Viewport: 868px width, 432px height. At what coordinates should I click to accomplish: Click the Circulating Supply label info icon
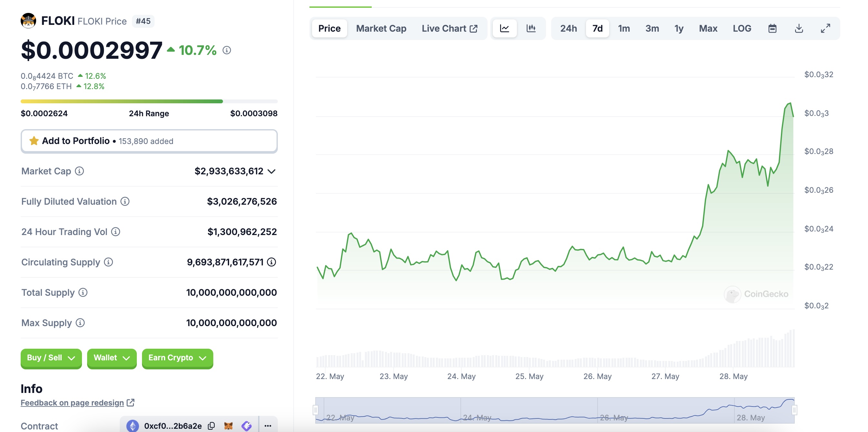tap(108, 262)
